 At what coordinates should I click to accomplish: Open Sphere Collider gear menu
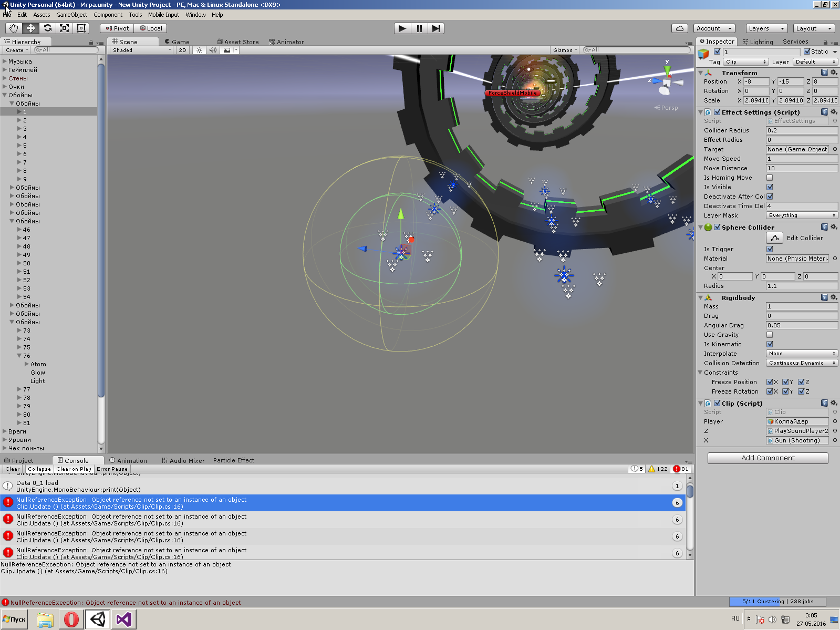[x=834, y=227]
